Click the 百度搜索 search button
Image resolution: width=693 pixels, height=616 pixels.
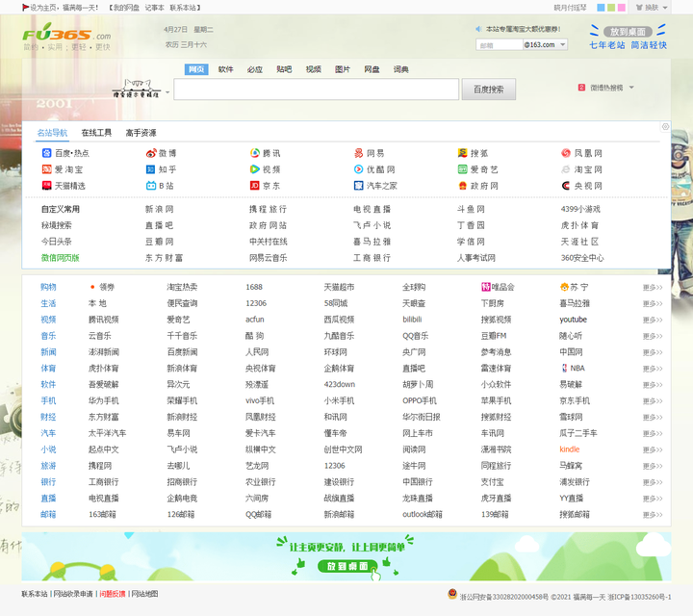click(x=488, y=90)
